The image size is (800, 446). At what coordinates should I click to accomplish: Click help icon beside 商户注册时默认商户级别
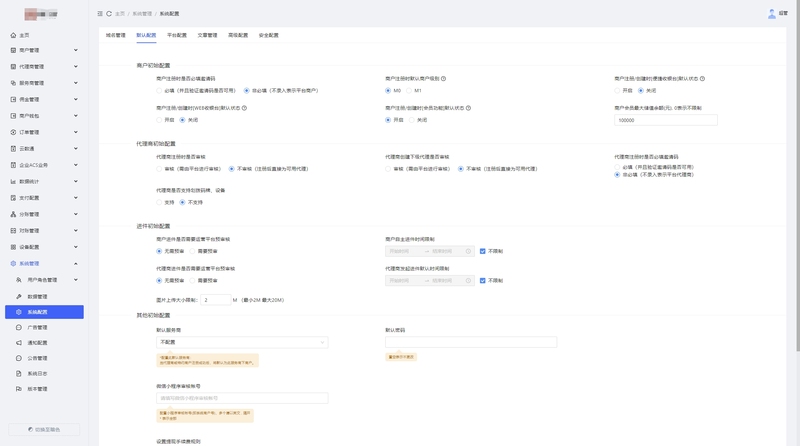[x=443, y=79]
